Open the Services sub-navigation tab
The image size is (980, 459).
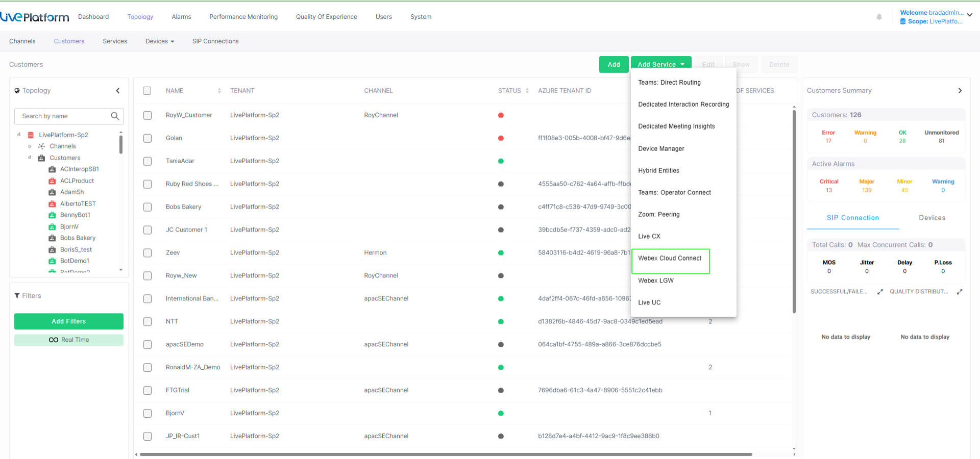point(115,41)
